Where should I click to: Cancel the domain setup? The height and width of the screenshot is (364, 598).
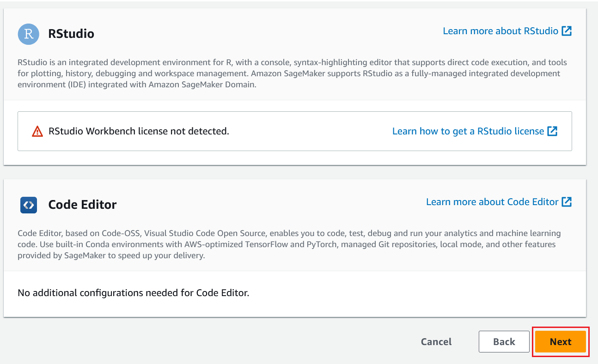click(x=436, y=342)
